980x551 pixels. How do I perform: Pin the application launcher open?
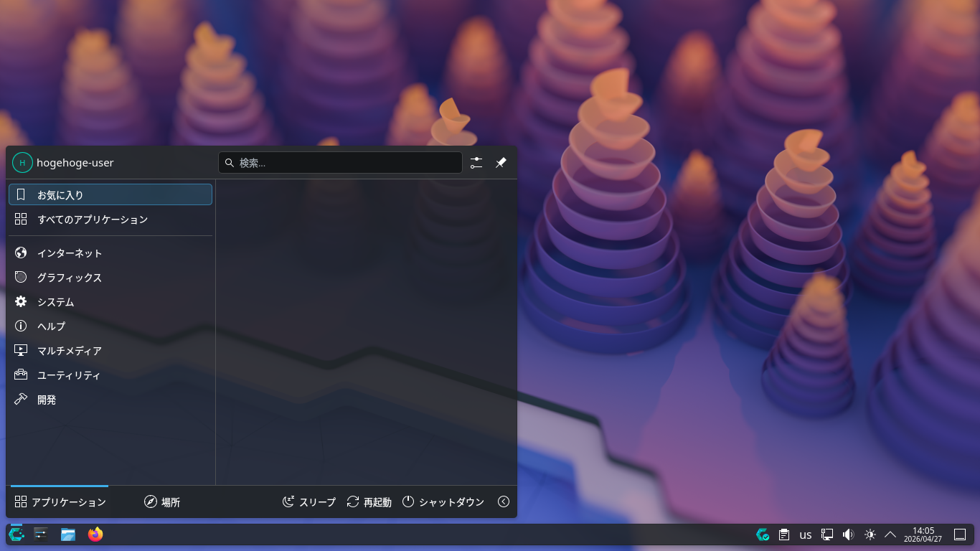point(501,162)
